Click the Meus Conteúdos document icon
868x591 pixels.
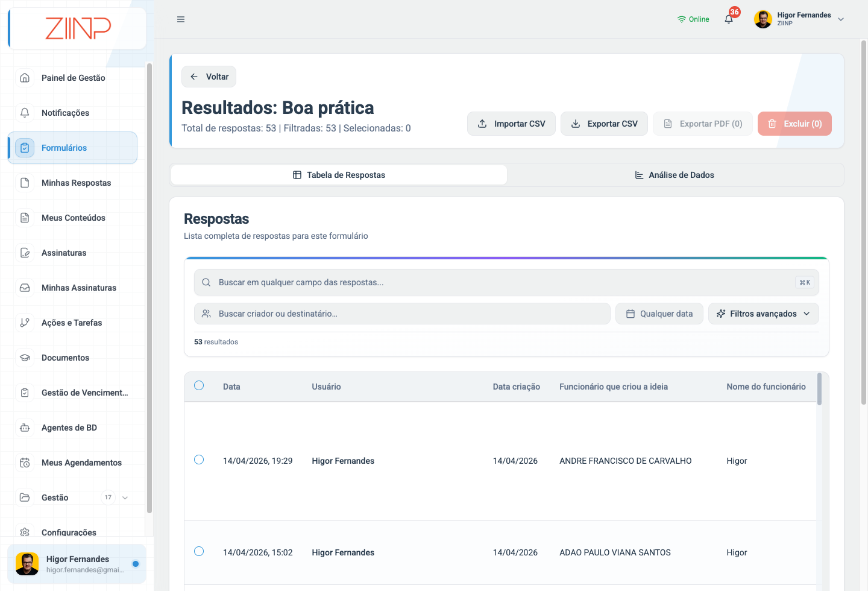tap(25, 218)
